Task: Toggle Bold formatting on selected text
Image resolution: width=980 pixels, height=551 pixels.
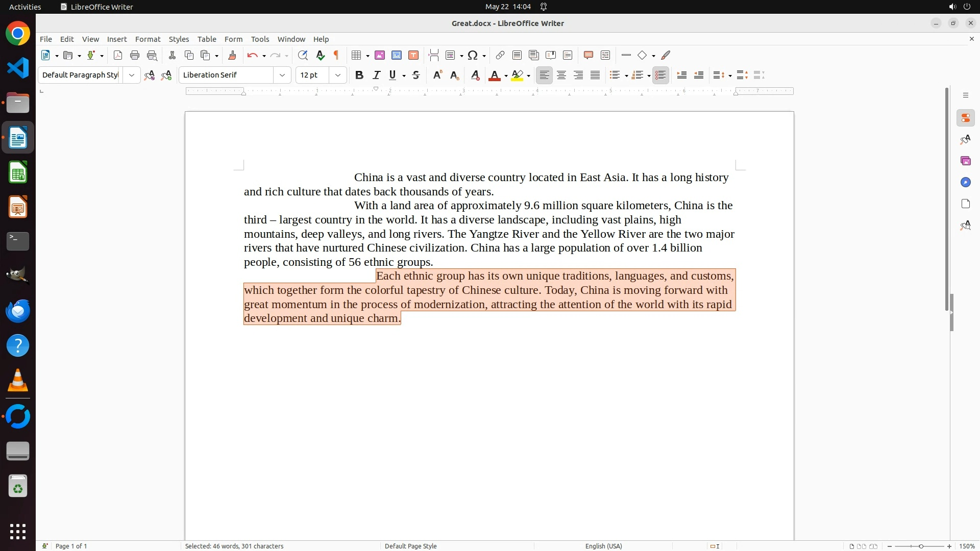Action: click(359, 75)
